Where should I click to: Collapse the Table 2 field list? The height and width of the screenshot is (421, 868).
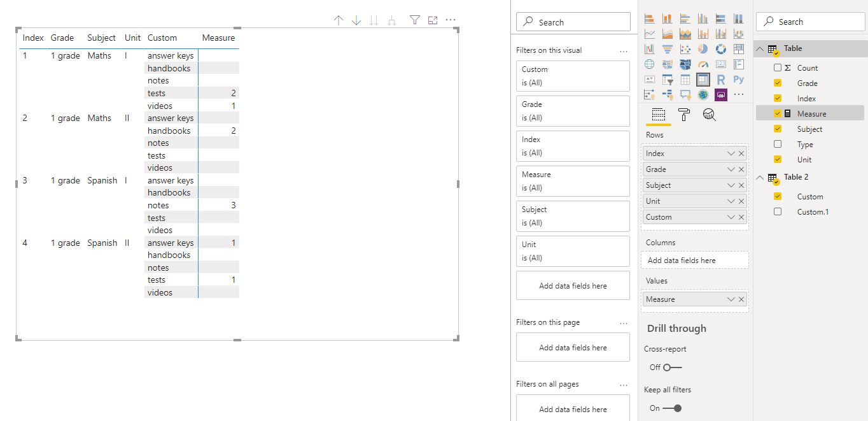point(760,178)
